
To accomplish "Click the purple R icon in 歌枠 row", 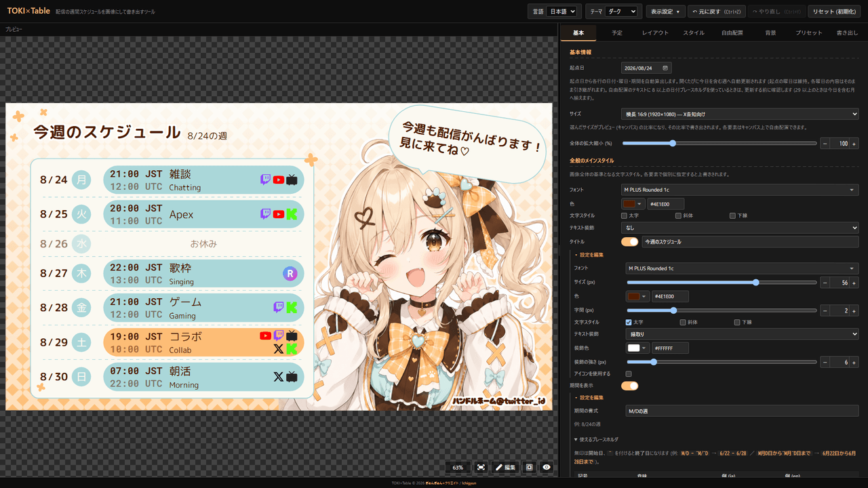I will click(x=290, y=274).
